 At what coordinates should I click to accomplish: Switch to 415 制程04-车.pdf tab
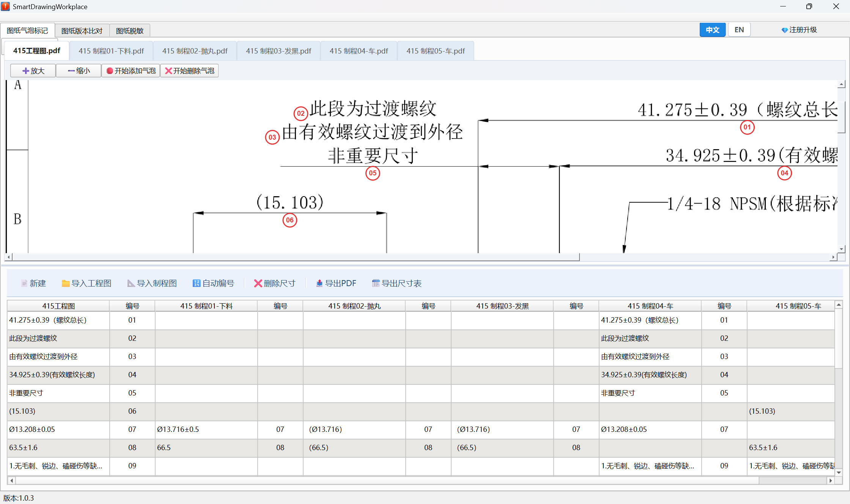point(359,51)
